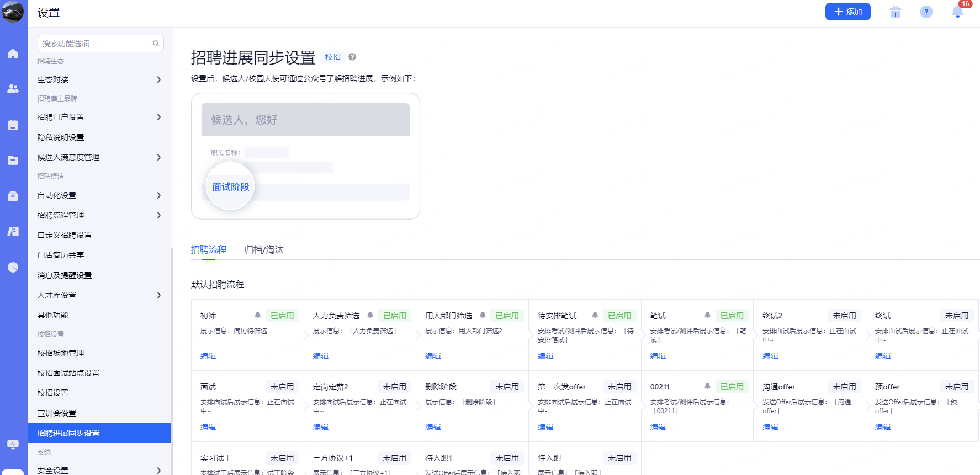
Task: Click the 添加 button
Action: (x=847, y=12)
